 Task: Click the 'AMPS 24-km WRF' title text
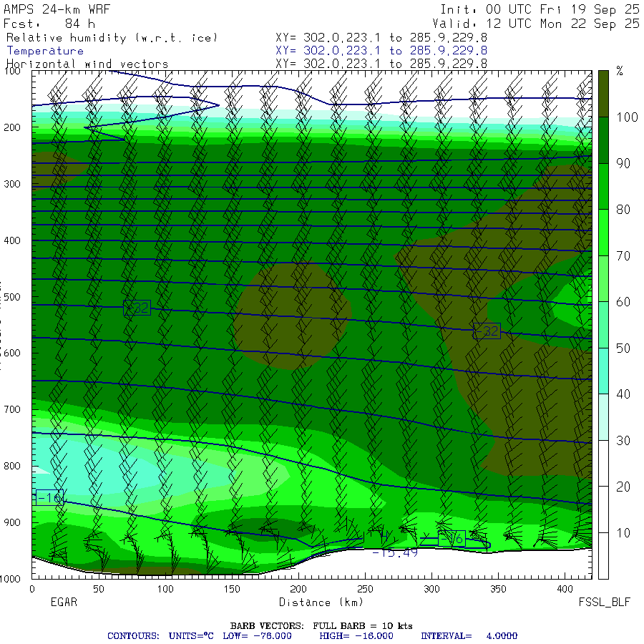click(x=57, y=9)
